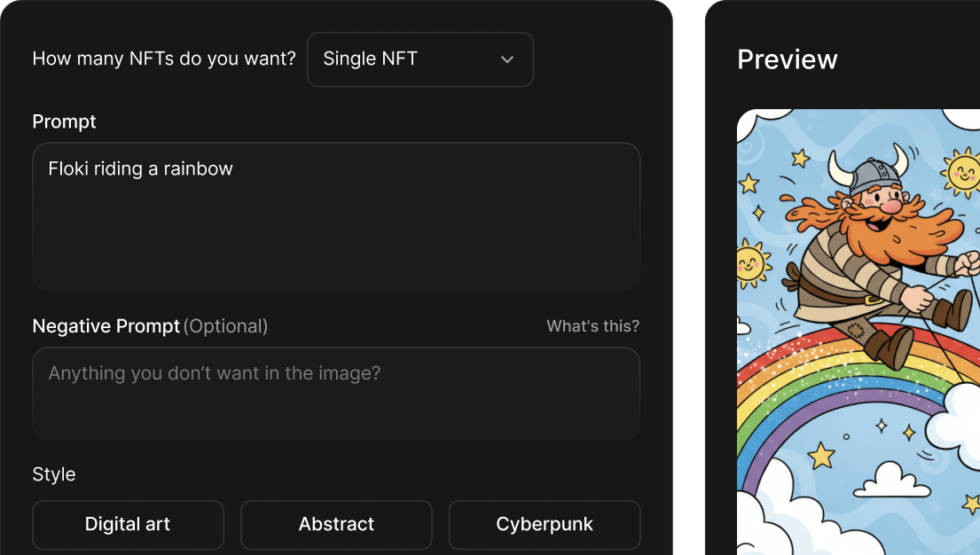Viewport: 980px width, 555px height.
Task: Open the "What's this?" help link
Action: click(x=592, y=326)
